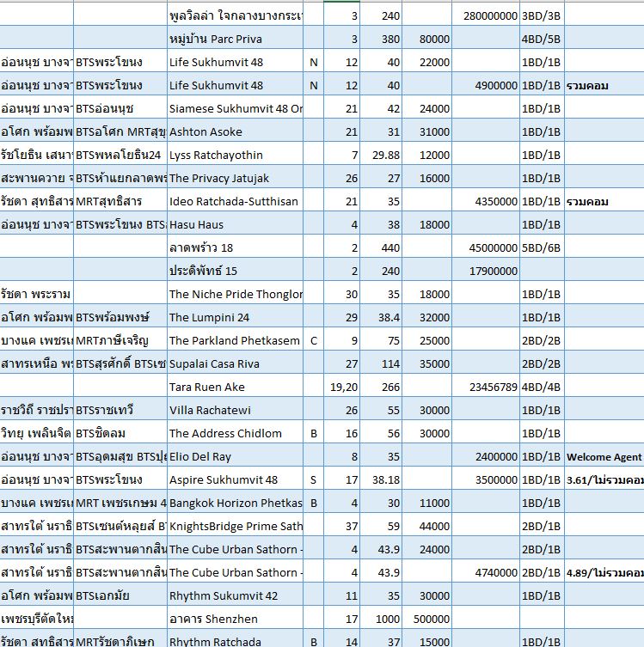The image size is (644, 647).
Task: Click the rent cell 80000
Action: [x=426, y=39]
